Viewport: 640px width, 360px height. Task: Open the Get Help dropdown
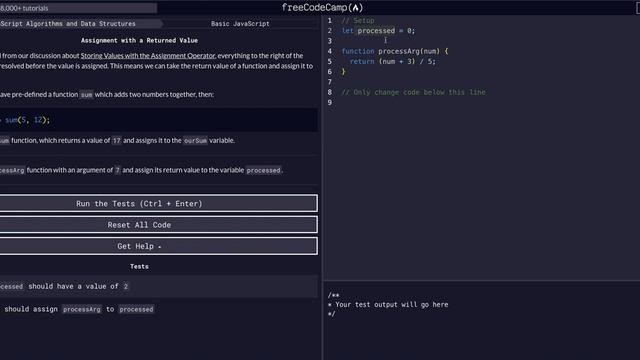tap(158, 246)
